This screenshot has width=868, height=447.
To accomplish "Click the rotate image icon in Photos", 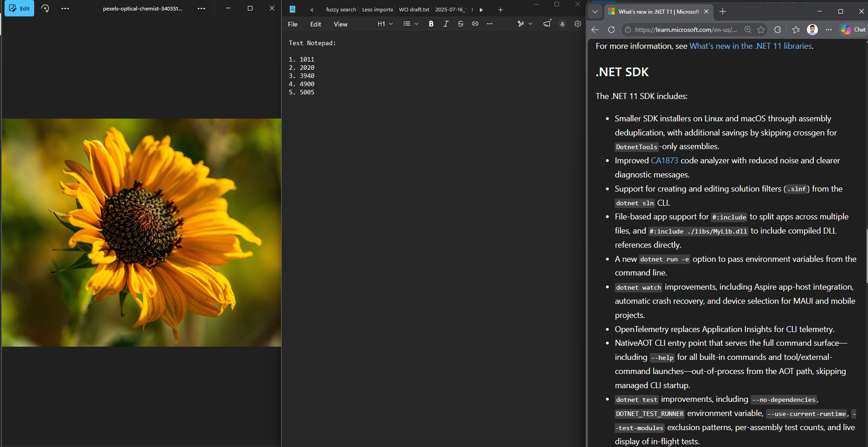I will pos(45,8).
